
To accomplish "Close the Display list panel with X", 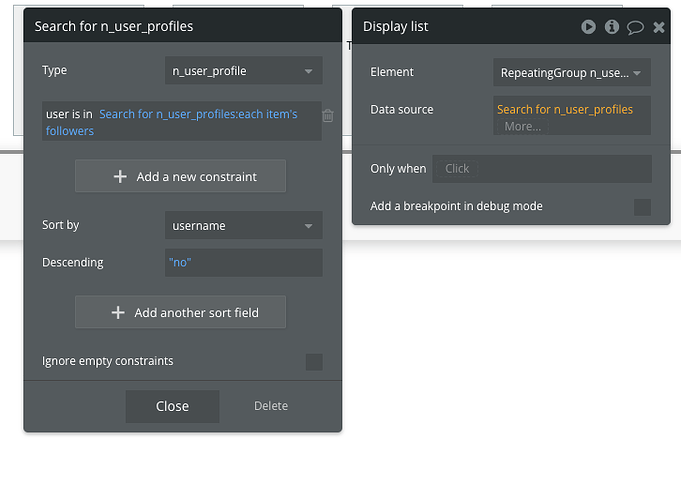I will point(659,27).
